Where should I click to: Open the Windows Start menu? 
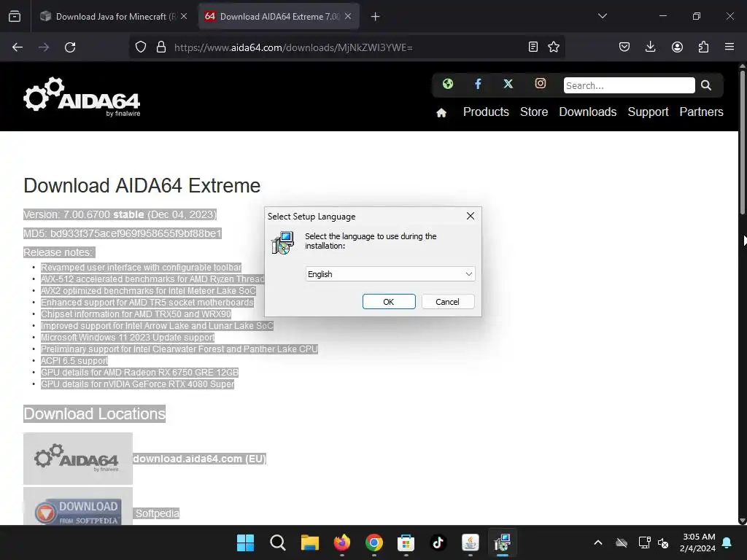pyautogui.click(x=245, y=542)
